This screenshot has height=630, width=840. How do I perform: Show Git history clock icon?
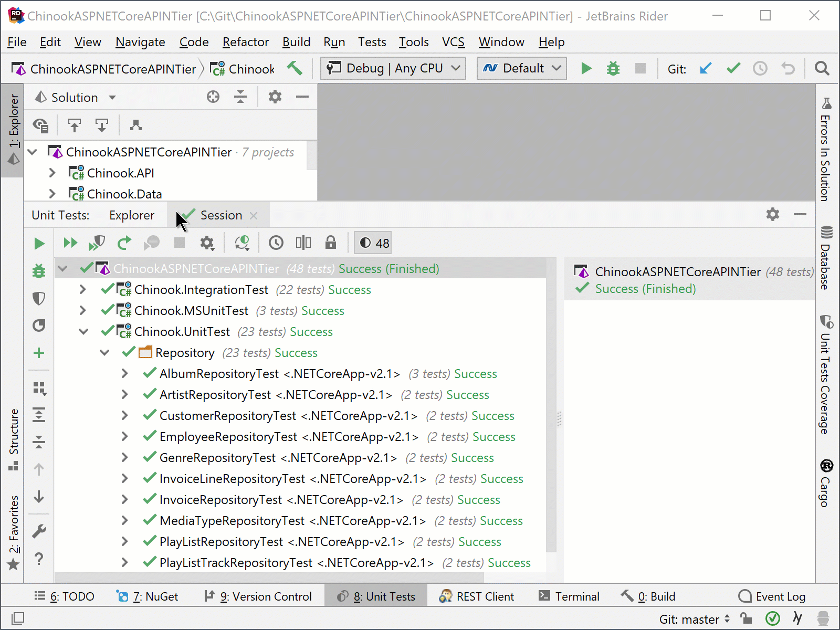point(760,68)
